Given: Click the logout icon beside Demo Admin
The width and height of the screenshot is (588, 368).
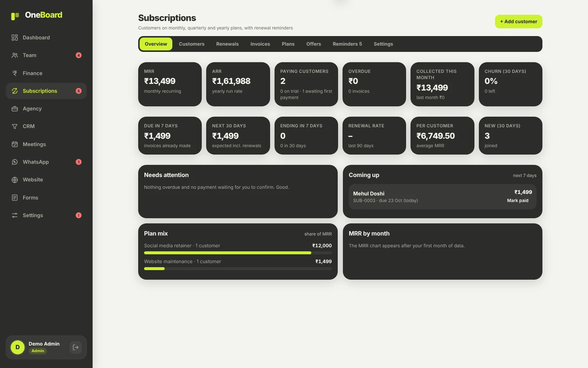Looking at the screenshot, I should 76,347.
